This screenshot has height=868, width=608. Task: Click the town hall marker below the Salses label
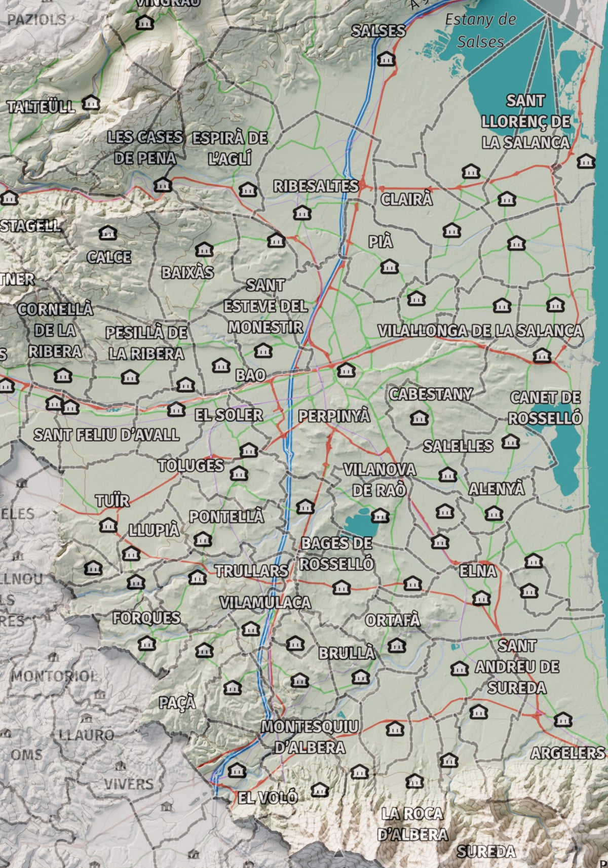pos(386,59)
